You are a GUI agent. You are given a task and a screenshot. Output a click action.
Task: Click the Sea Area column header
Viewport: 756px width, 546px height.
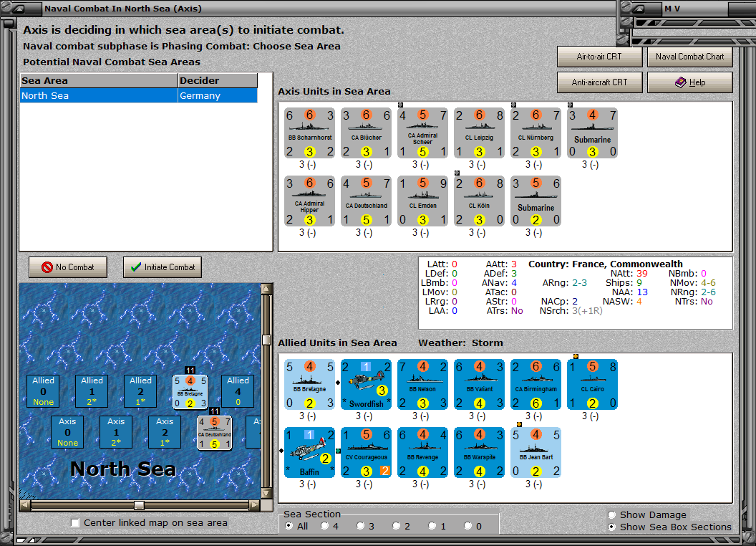tap(99, 81)
